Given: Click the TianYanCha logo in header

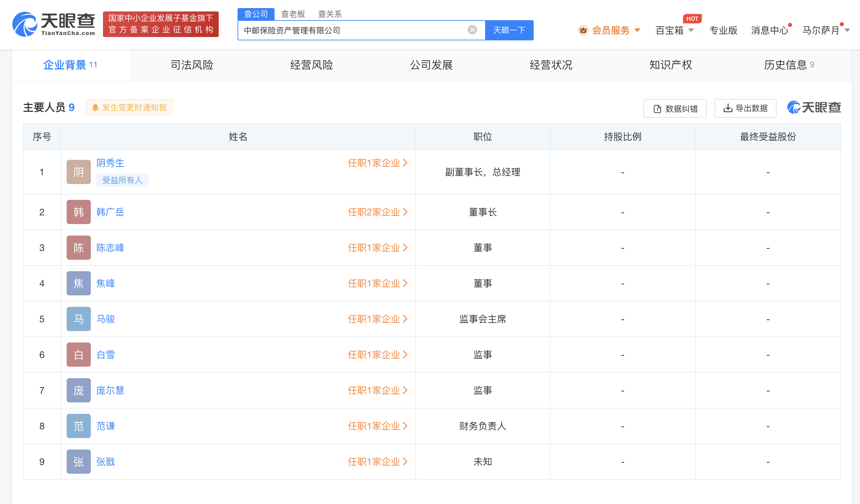Looking at the screenshot, I should pyautogui.click(x=53, y=24).
